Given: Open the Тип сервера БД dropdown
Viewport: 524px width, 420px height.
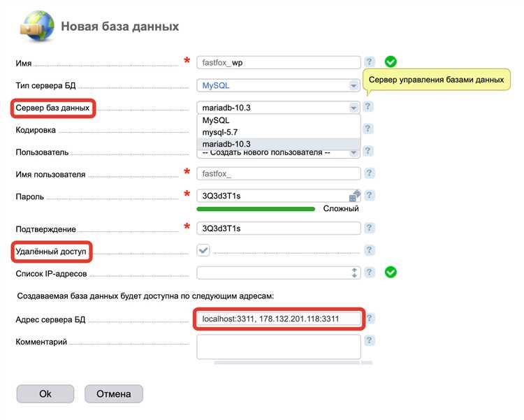Looking at the screenshot, I should pos(278,85).
